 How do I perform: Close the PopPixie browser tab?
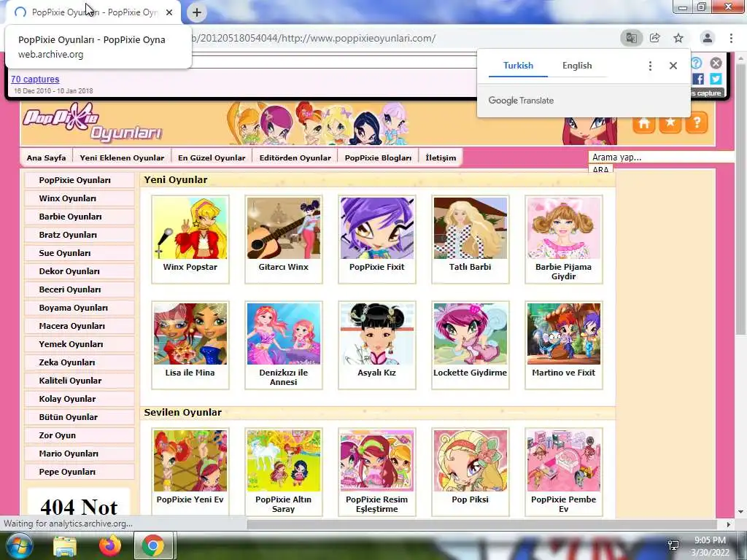coord(169,12)
